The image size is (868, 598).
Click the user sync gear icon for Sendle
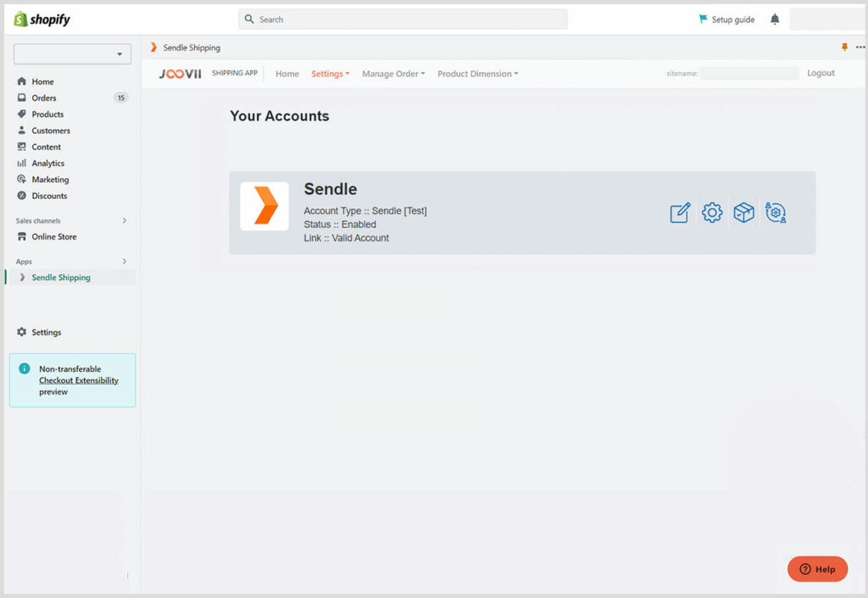(776, 213)
